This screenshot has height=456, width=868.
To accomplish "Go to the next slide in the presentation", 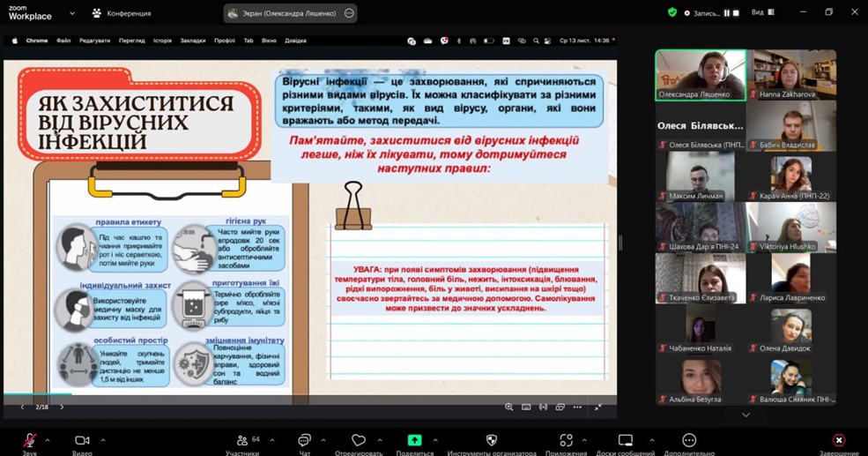I will coord(62,407).
